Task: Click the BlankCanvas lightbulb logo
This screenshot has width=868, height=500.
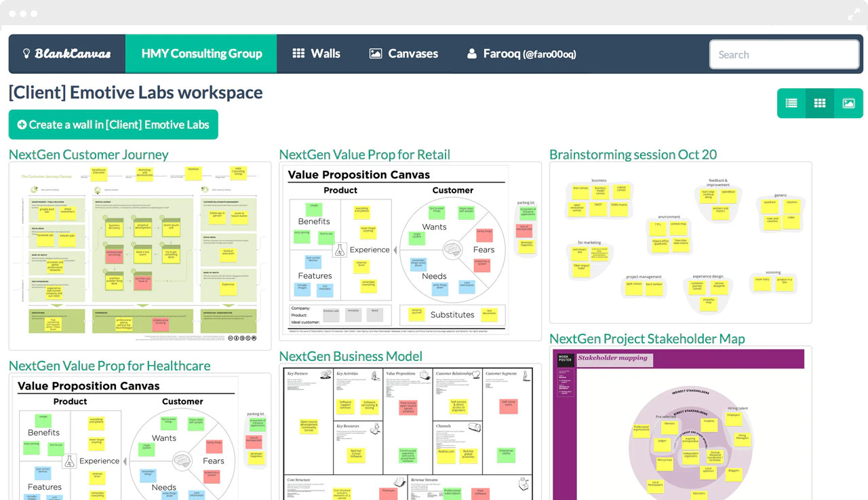Action: 27,54
